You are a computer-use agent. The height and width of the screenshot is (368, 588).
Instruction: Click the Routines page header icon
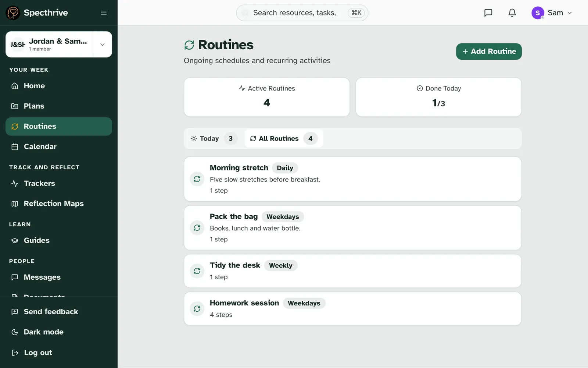tap(189, 45)
